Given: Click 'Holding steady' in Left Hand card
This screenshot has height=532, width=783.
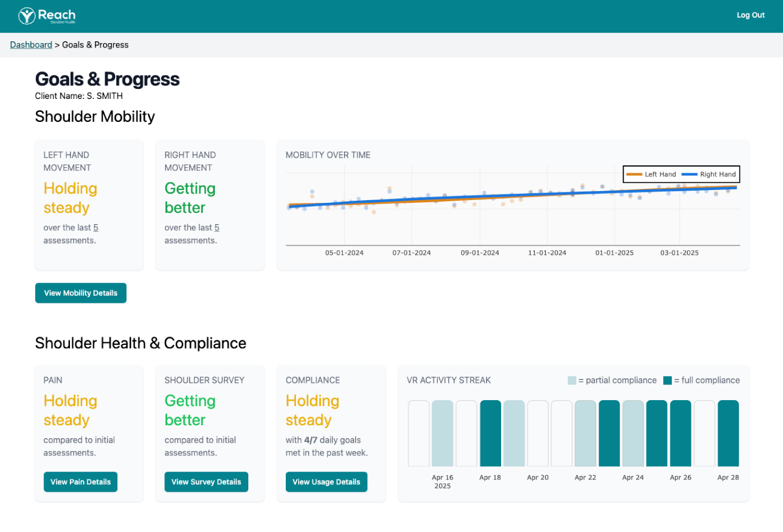Looking at the screenshot, I should (70, 198).
